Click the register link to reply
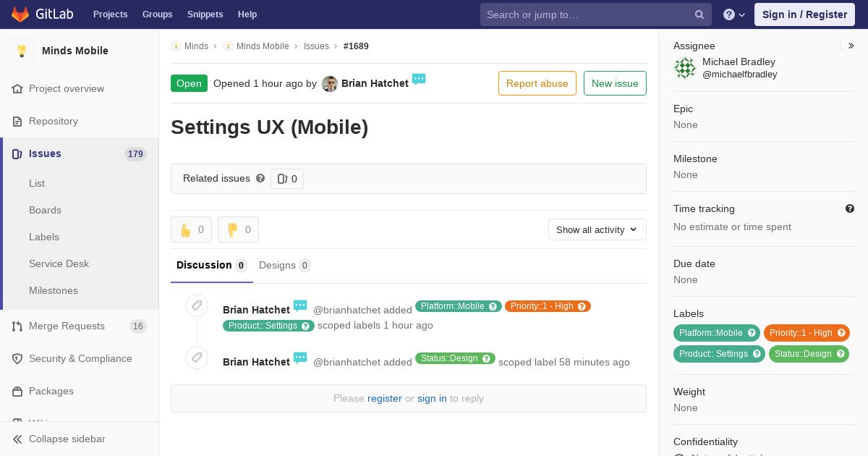 (x=384, y=398)
